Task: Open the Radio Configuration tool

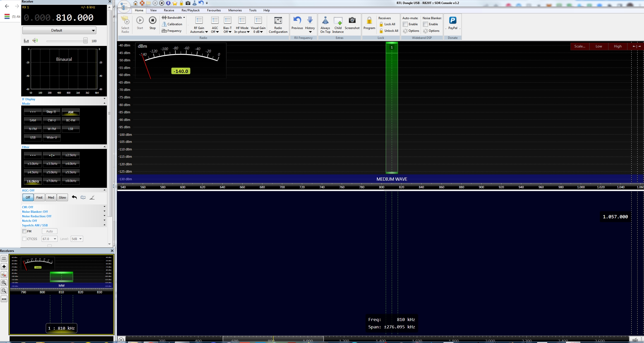Action: 278,20
